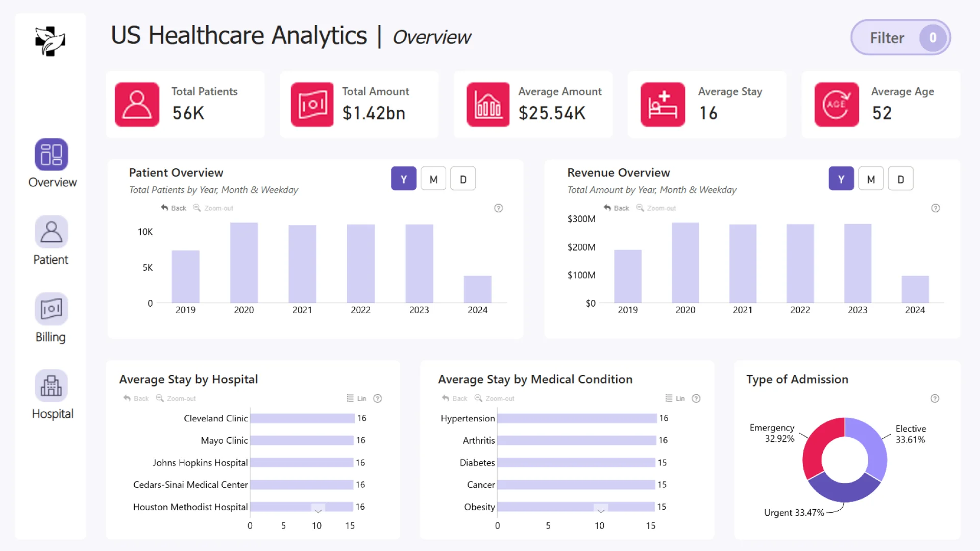980x551 pixels.
Task: Switch Revenue Overview to Day view
Action: click(x=900, y=179)
